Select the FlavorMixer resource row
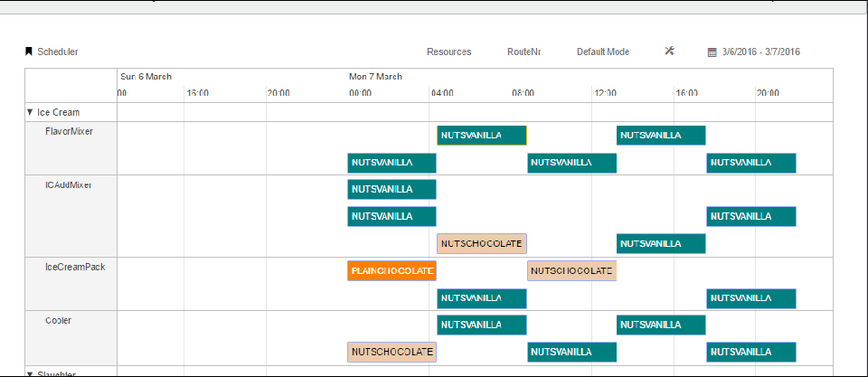868x377 pixels. pos(69,131)
